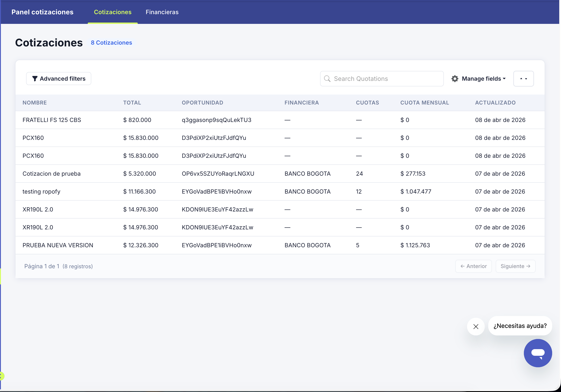This screenshot has height=392, width=561.
Task: Open the Cotizacion de prueba quotation
Action: tap(51, 174)
